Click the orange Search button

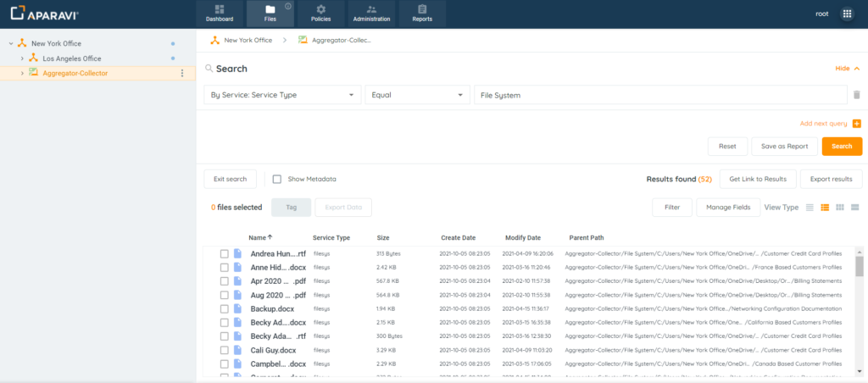(841, 147)
